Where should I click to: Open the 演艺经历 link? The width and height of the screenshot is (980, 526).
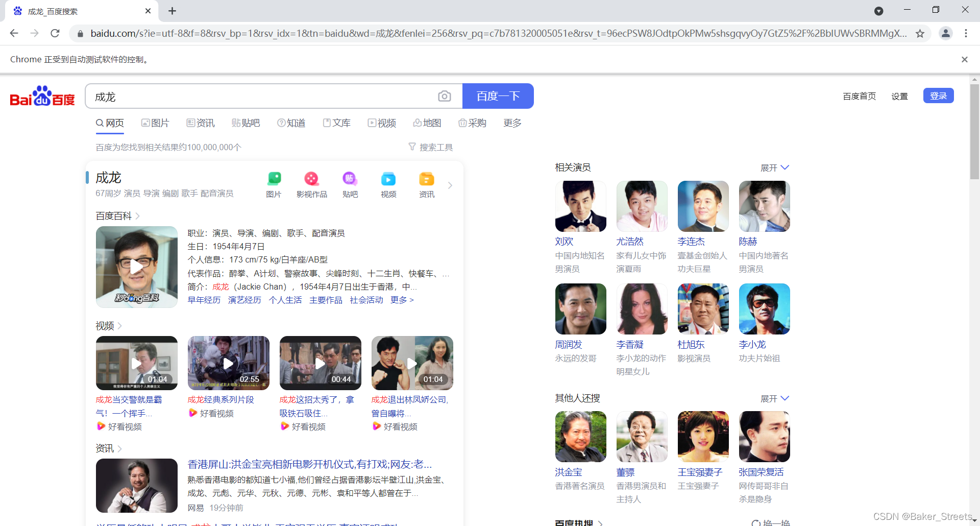[x=244, y=300]
